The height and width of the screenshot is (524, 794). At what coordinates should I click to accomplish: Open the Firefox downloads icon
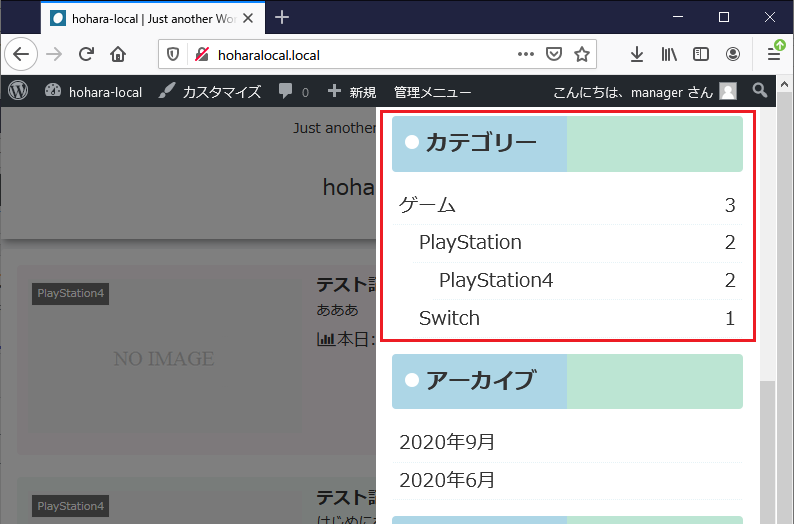tap(637, 55)
